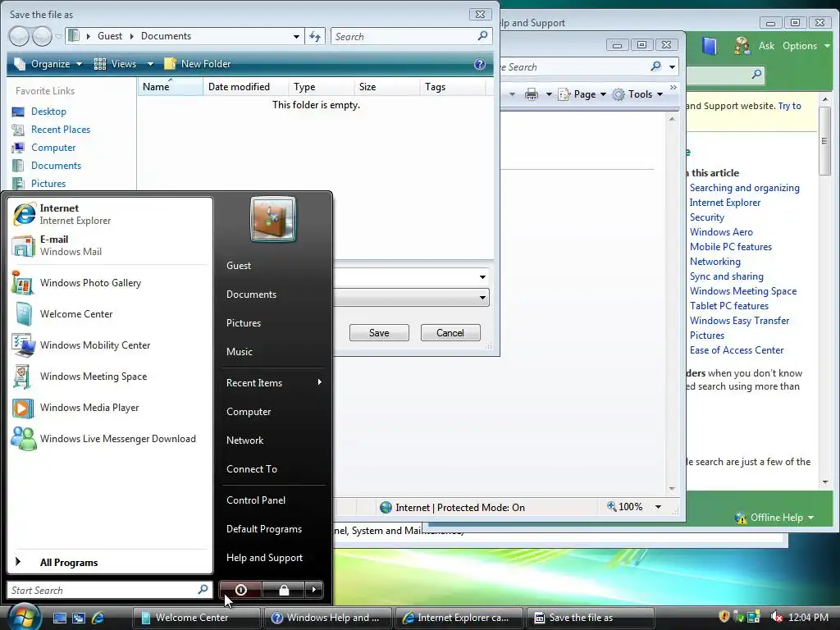Launch Windows Mobility Center

(x=110, y=345)
